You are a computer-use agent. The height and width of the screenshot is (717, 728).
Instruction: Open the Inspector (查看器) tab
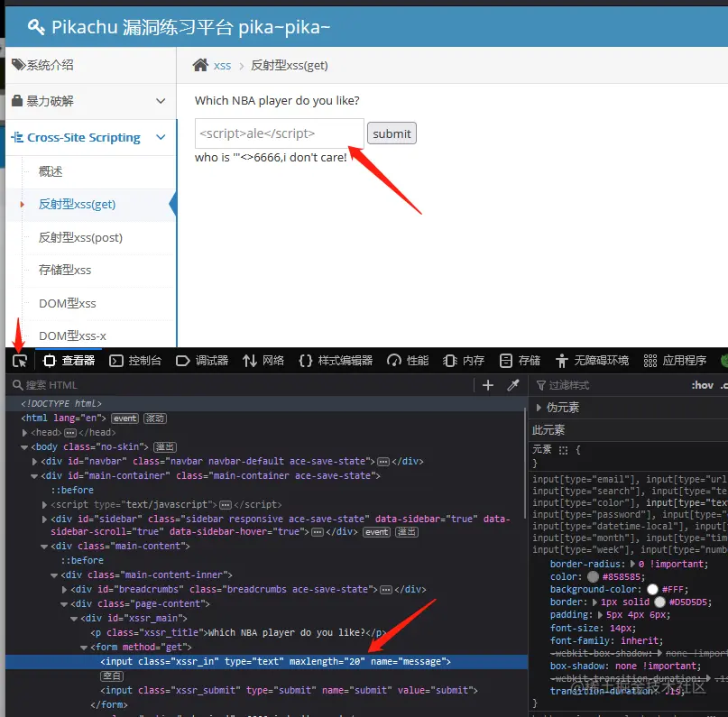point(69,361)
